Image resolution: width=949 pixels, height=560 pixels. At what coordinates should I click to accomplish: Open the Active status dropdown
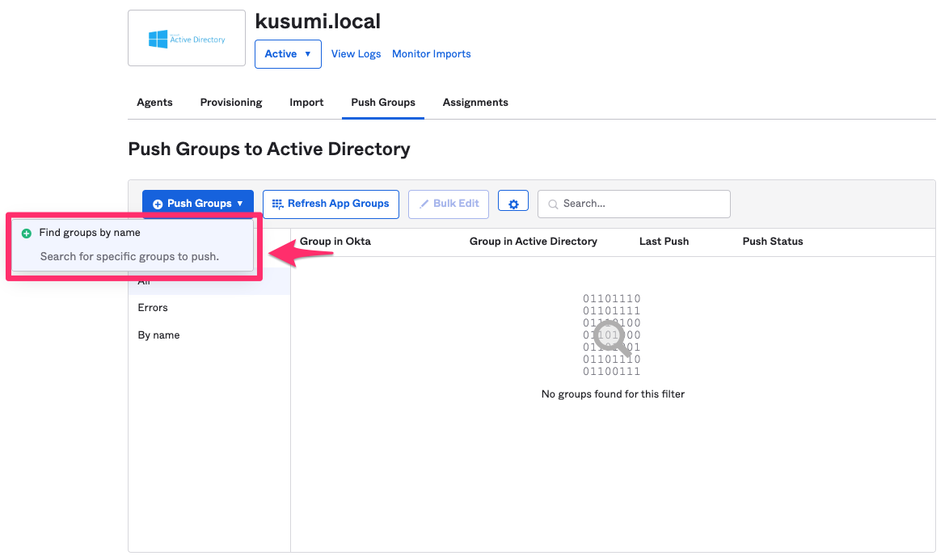point(288,54)
